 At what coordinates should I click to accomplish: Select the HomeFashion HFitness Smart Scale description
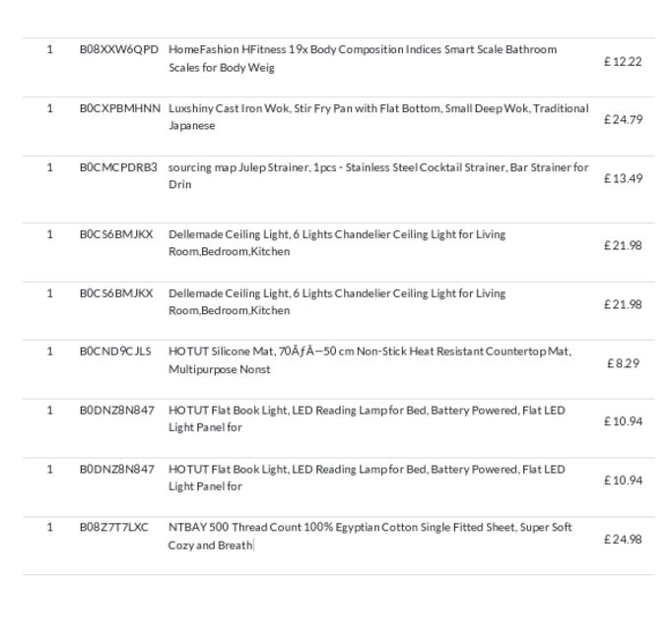coord(363,58)
